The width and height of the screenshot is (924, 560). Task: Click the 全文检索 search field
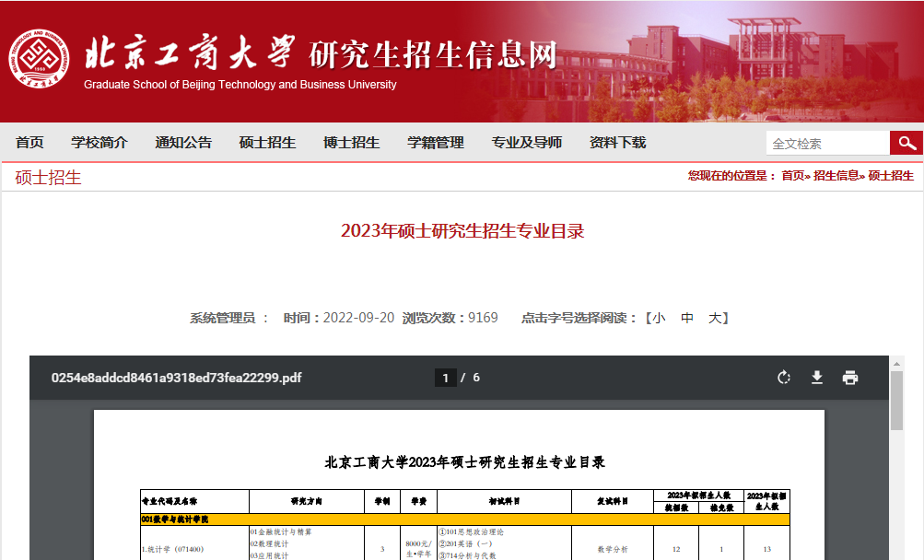click(x=826, y=144)
